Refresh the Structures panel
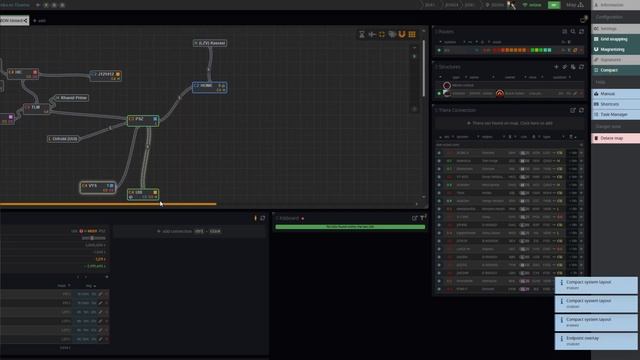The width and height of the screenshot is (640, 360). coord(582,67)
